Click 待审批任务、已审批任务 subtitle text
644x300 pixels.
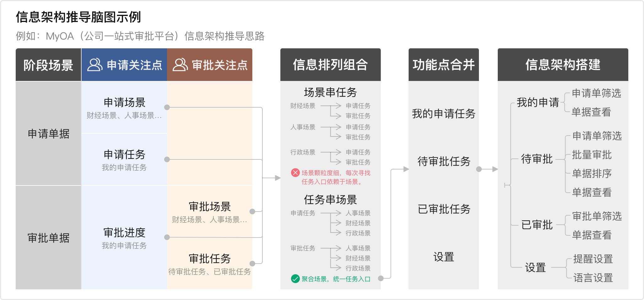point(210,272)
